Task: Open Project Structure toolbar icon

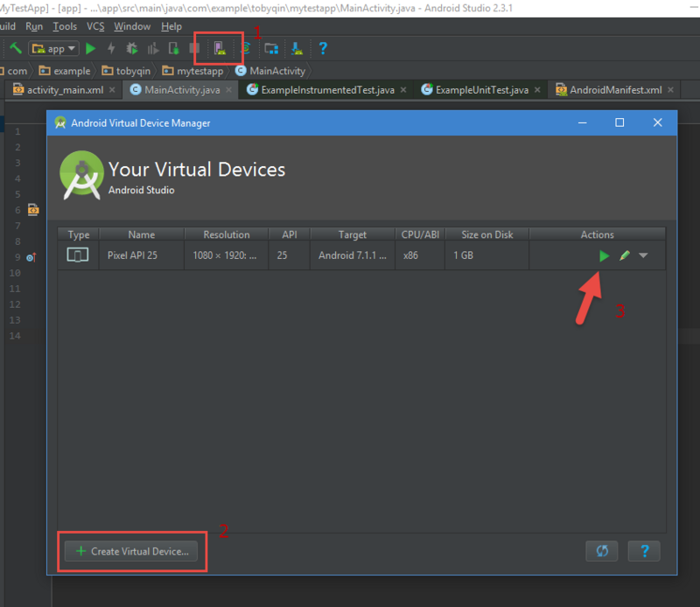Action: (x=271, y=48)
